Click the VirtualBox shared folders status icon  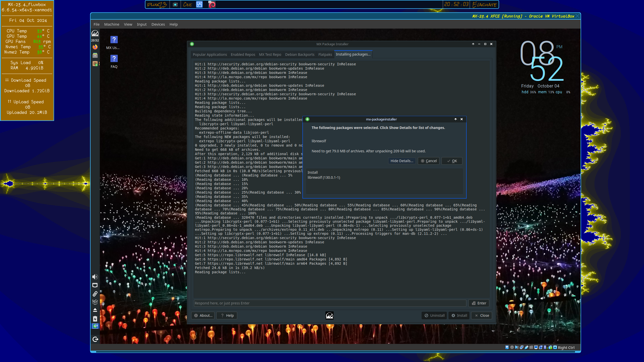coord(531,347)
